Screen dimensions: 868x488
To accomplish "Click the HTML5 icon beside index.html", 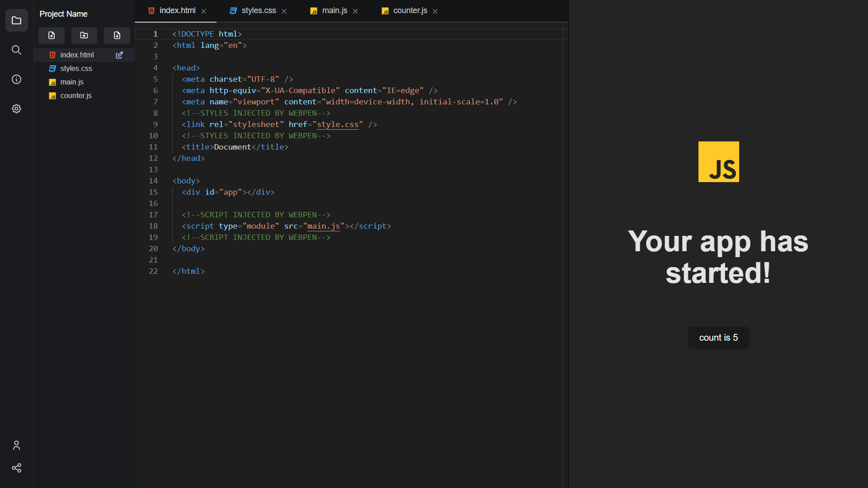I will pyautogui.click(x=52, y=55).
